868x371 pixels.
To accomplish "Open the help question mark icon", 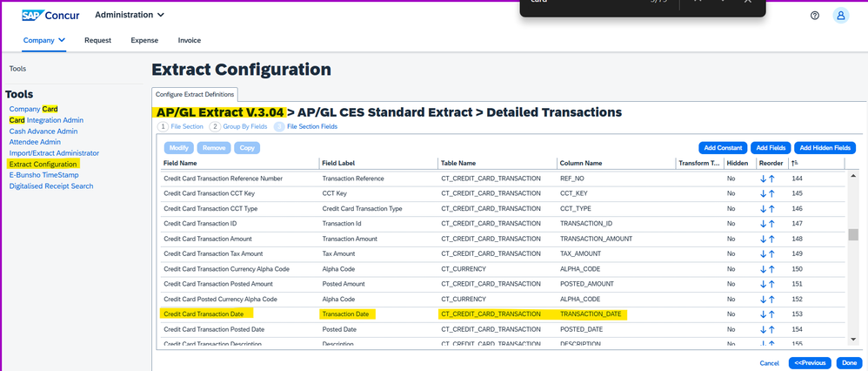I will [x=814, y=16].
